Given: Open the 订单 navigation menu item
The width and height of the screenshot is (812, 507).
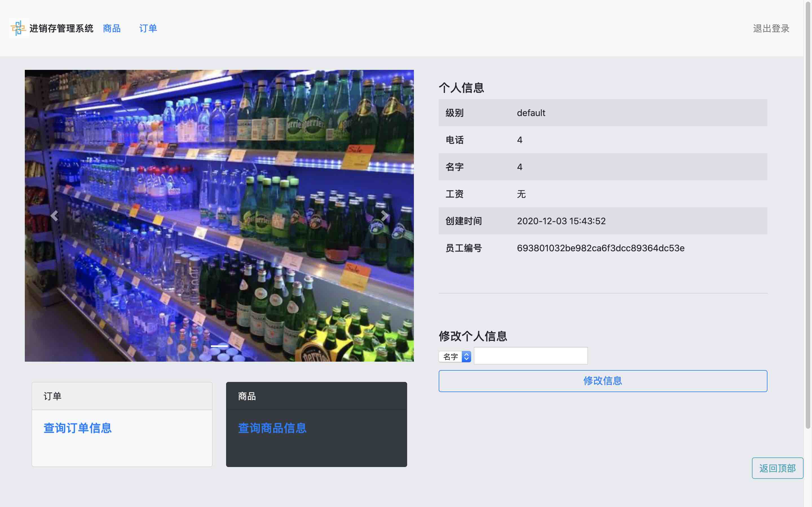Looking at the screenshot, I should [x=148, y=28].
